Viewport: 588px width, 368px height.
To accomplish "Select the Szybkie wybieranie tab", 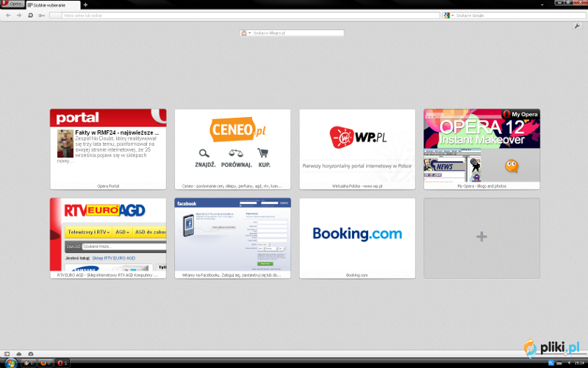I will tap(53, 5).
